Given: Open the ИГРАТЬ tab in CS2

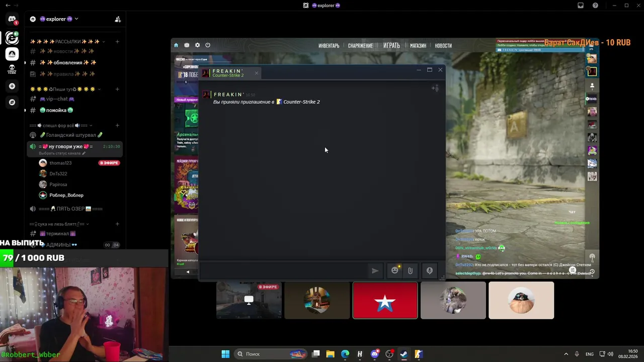Looking at the screenshot, I should click(391, 46).
